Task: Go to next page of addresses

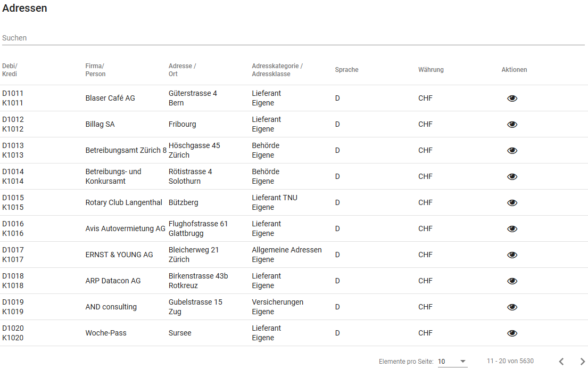Action: [x=582, y=362]
